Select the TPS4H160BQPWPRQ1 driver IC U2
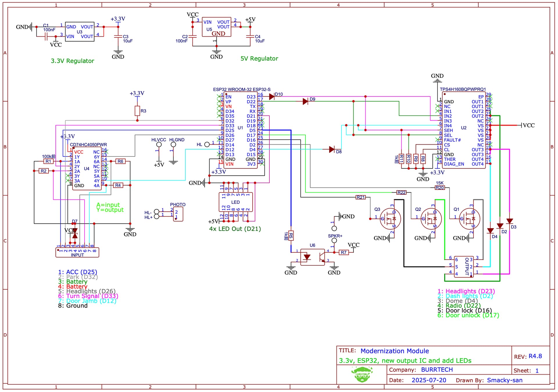Screen dimensions: 558x392 point(464,128)
